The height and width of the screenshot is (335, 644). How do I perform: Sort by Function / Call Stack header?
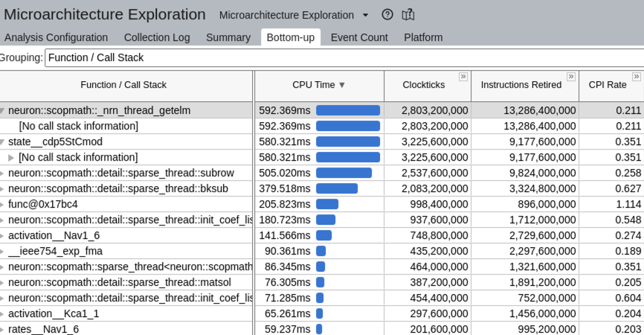(x=123, y=85)
